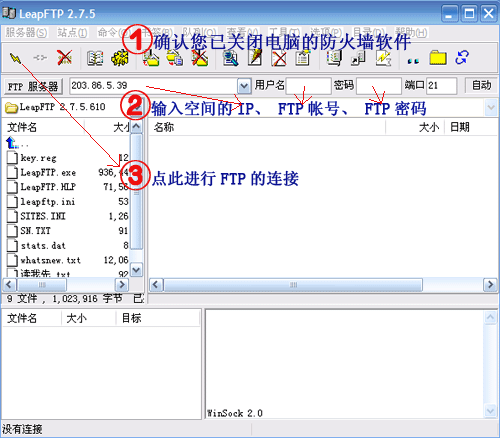Click the yellow gear puzzle icon
The height and width of the screenshot is (438, 500).
[120, 58]
